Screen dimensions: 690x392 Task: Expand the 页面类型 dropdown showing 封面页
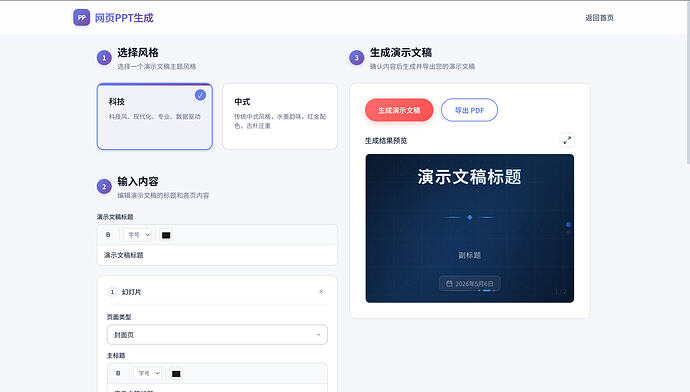[x=217, y=335]
